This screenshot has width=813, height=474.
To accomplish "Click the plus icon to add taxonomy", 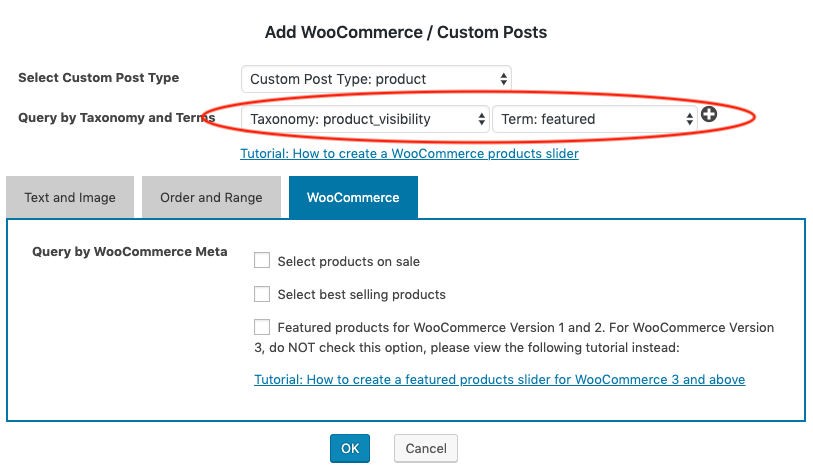I will [x=709, y=115].
